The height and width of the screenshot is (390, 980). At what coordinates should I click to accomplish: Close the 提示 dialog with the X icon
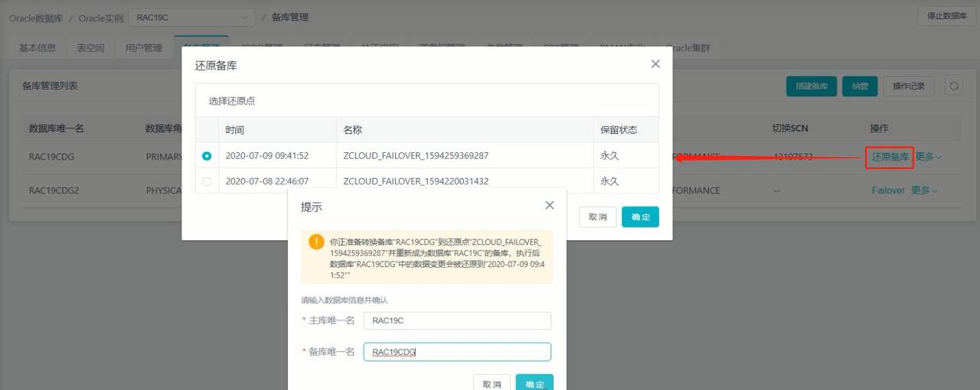point(549,206)
